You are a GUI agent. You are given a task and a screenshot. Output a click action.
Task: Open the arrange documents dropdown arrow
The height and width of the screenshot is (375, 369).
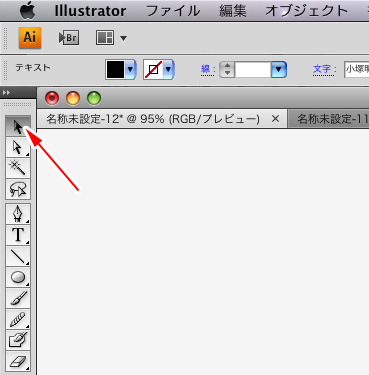coord(123,38)
